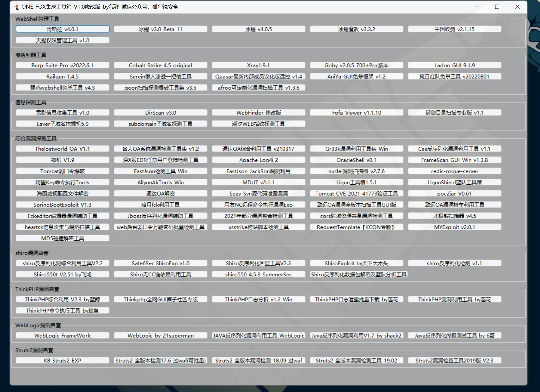Open Struts2漏洞检查工具2019版 V2.3

(x=455, y=360)
